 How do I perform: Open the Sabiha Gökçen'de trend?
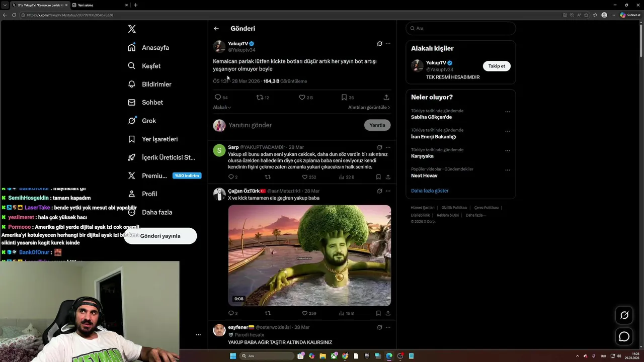tap(431, 117)
